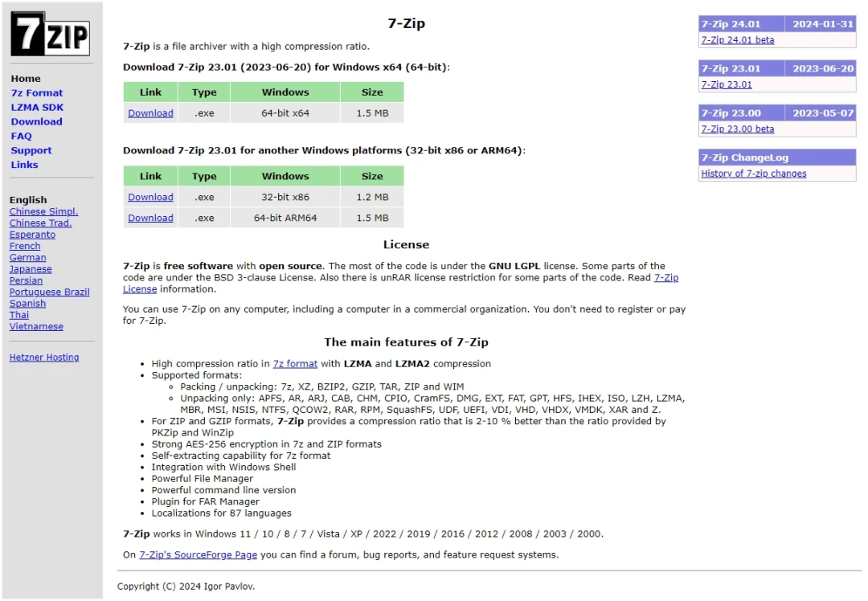Click the 2024-01-31 date header
The width and height of the screenshot is (868, 601).
[x=821, y=24]
